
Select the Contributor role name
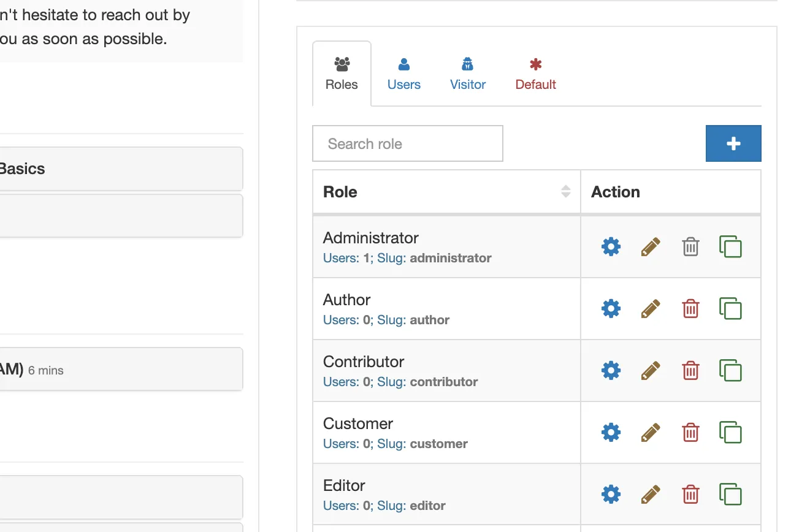[x=364, y=362]
